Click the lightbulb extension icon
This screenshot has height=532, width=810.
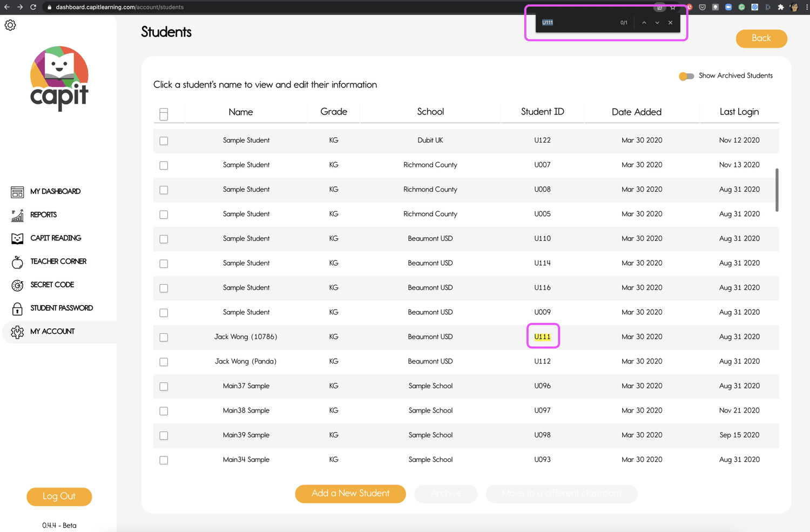pos(715,7)
